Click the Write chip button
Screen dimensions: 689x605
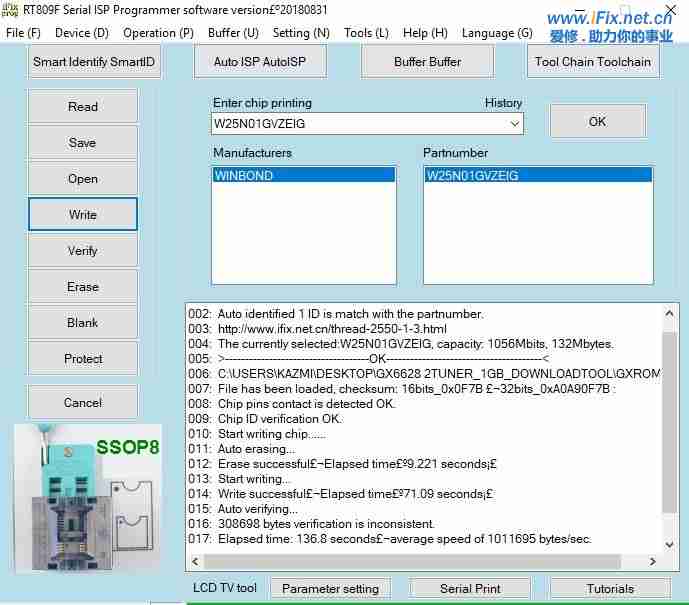(x=83, y=215)
